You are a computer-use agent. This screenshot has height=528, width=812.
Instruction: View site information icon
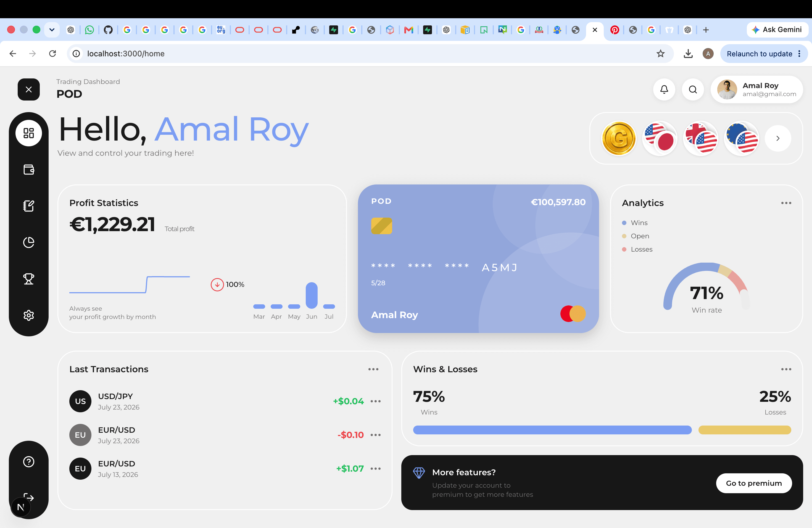[x=77, y=54]
